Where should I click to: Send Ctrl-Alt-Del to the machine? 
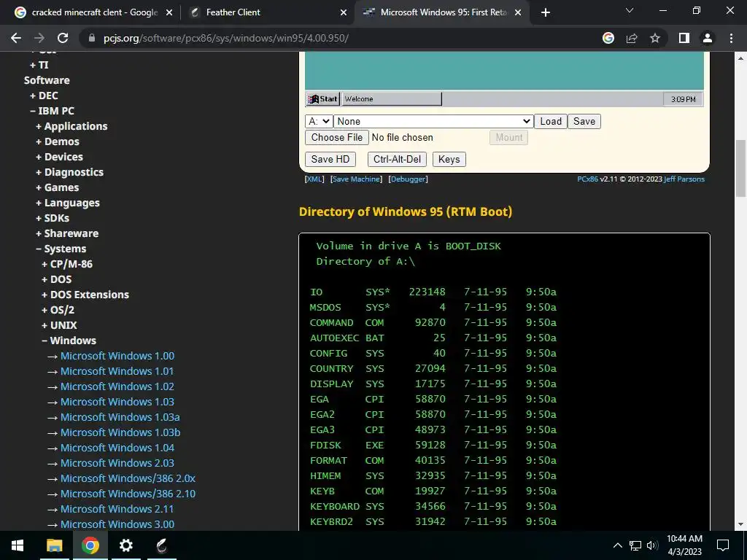tap(397, 160)
